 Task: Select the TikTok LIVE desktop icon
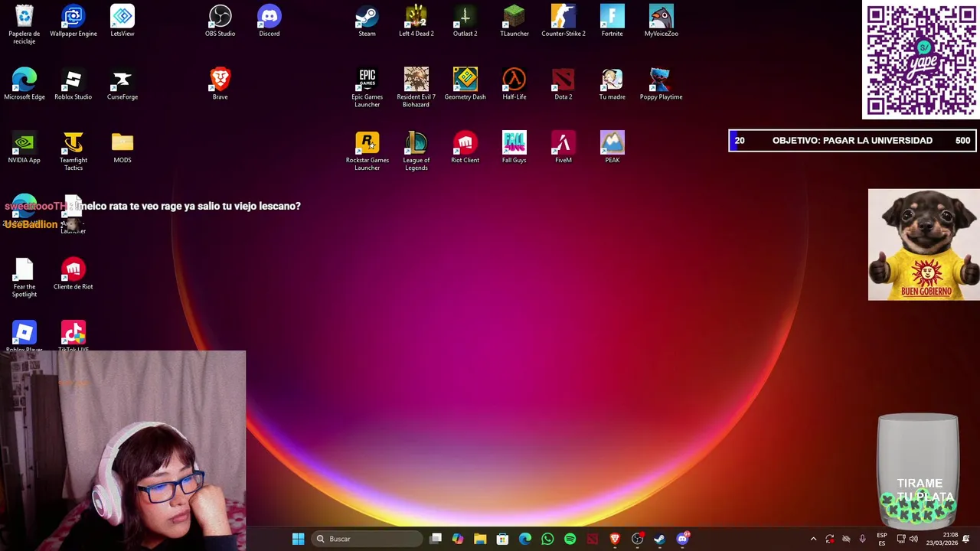click(x=73, y=337)
